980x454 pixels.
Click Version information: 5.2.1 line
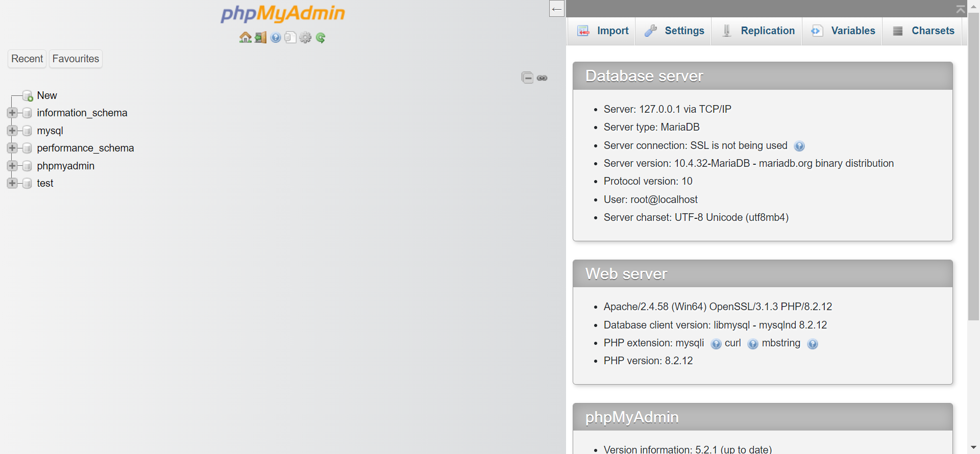[x=688, y=449]
